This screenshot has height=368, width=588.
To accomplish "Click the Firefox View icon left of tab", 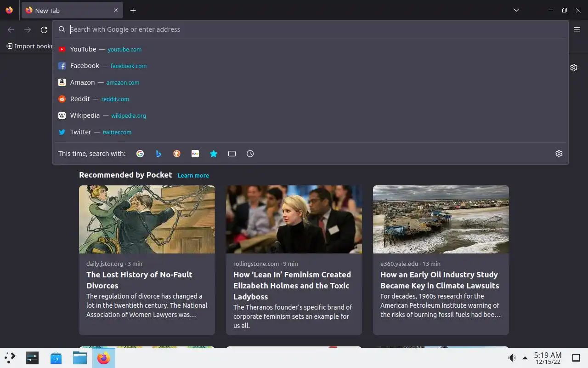I will point(9,10).
